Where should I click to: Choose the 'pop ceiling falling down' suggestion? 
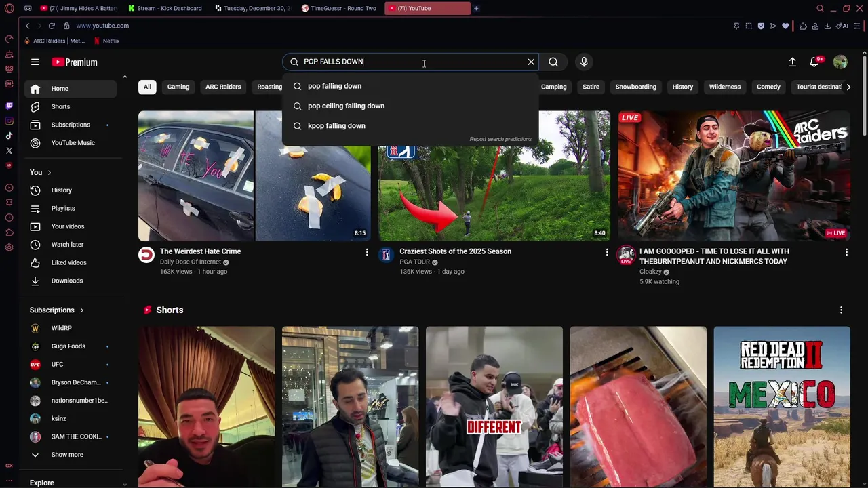(410, 106)
